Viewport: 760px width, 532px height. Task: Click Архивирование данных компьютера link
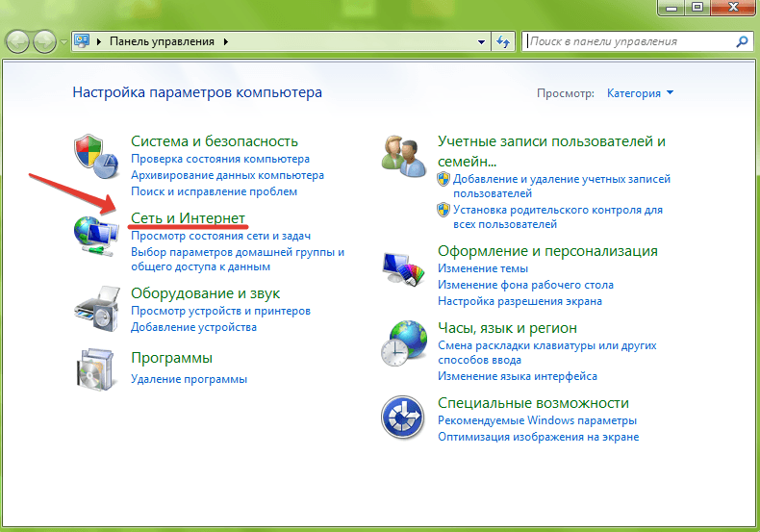point(227,175)
